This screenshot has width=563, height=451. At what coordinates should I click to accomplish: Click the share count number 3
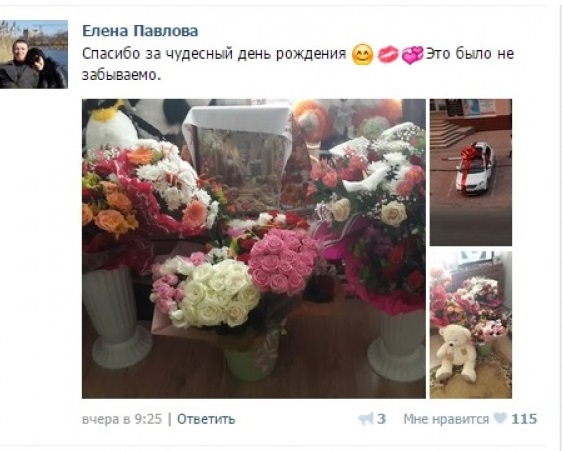point(381,419)
